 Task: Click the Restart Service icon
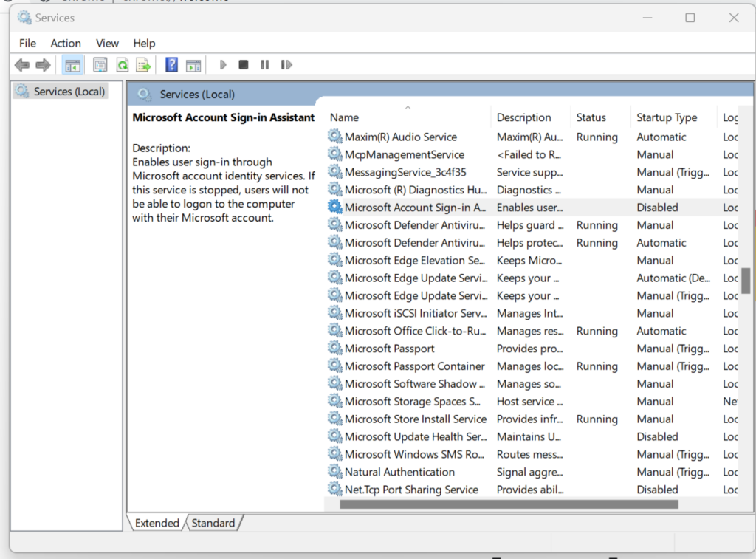click(286, 65)
